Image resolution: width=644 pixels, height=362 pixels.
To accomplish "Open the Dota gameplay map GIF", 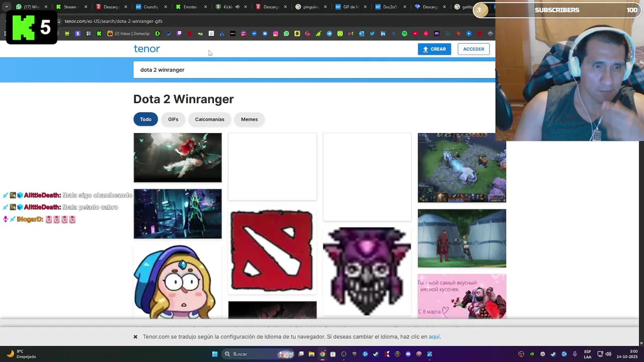I will 462,167.
